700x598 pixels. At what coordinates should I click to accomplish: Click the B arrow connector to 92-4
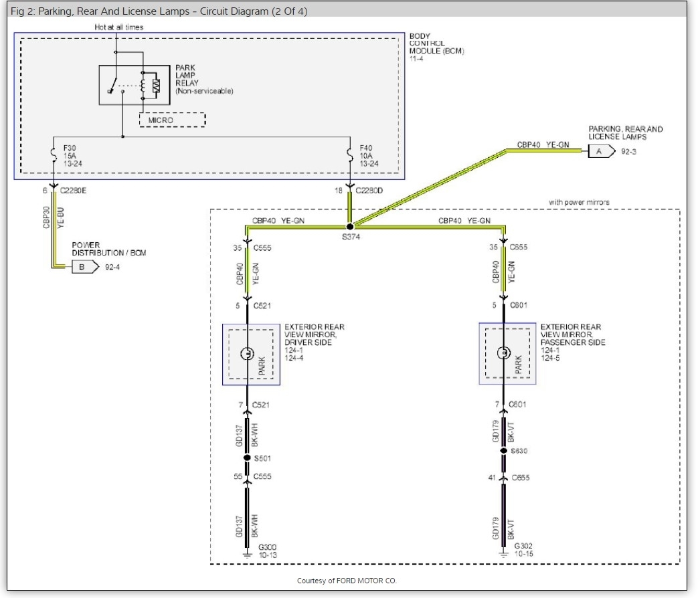tap(85, 267)
